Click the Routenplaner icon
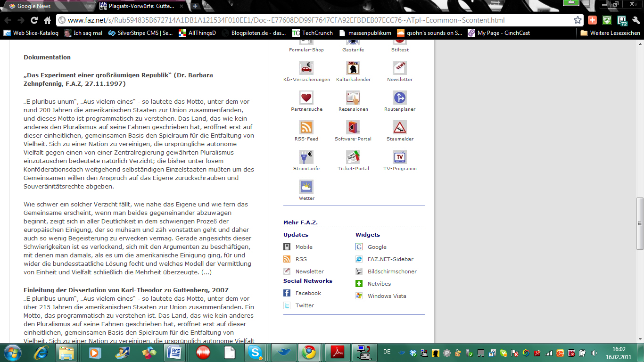This screenshot has width=644, height=362. [x=400, y=98]
